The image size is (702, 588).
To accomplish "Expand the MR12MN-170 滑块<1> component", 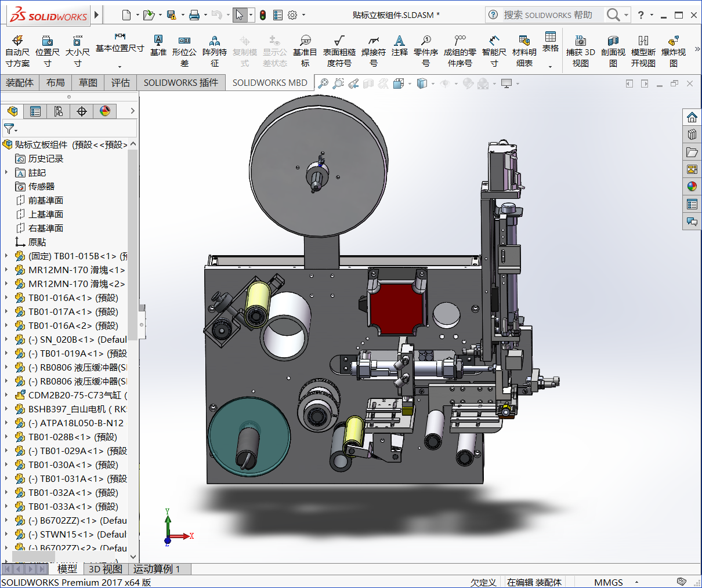I will tap(6, 270).
